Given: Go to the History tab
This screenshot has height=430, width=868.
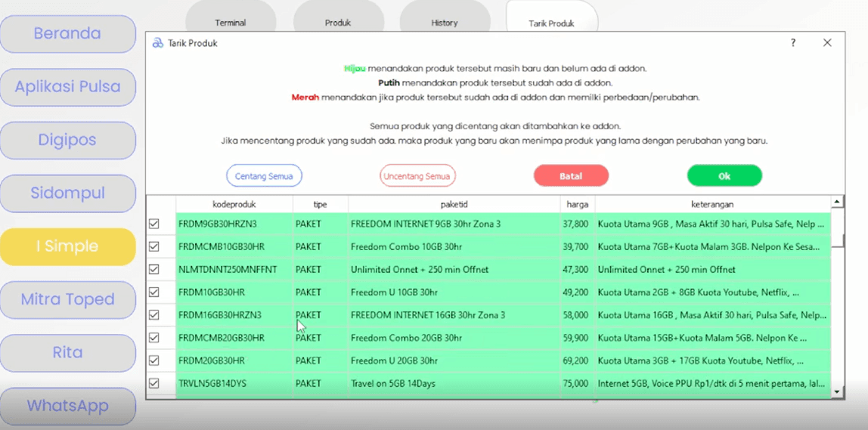Looking at the screenshot, I should (445, 22).
